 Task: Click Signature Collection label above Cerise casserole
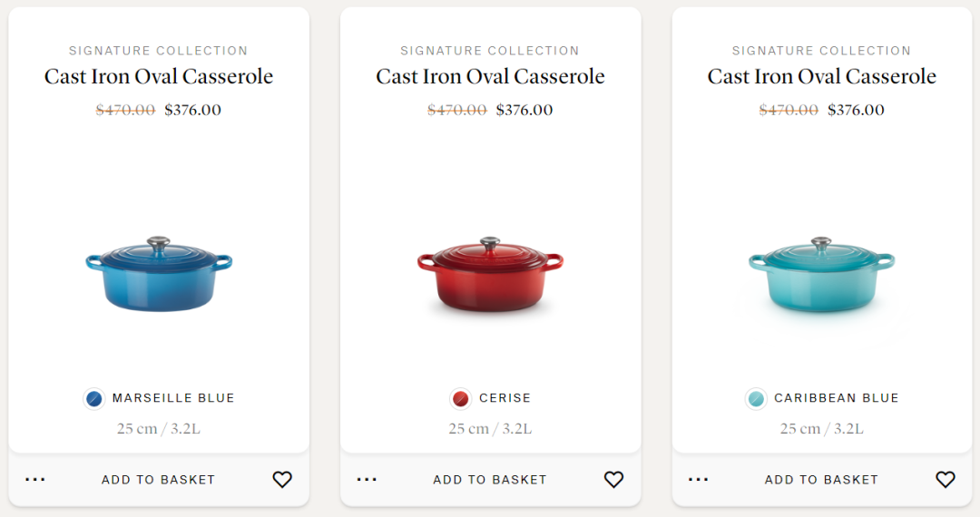(490, 51)
